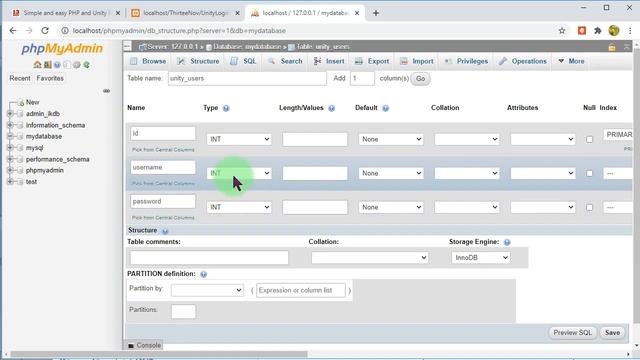
Task: Go back to previous page
Action: [x=13, y=31]
